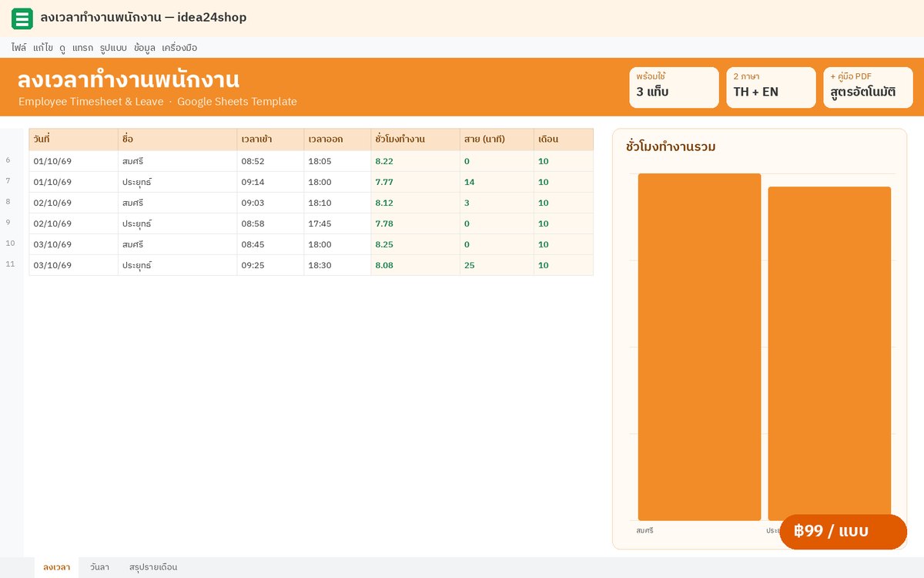
Task: Open the แทรก menu
Action: click(82, 48)
